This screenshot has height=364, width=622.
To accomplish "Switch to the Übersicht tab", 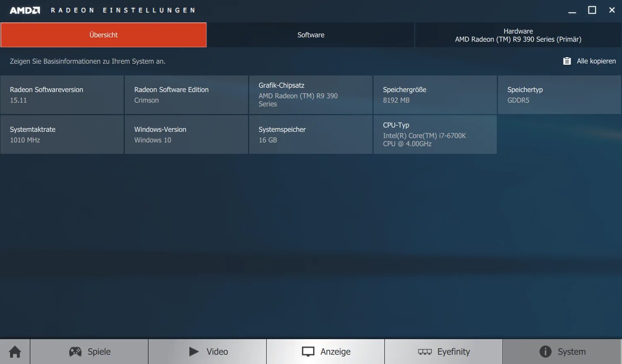I will 103,35.
